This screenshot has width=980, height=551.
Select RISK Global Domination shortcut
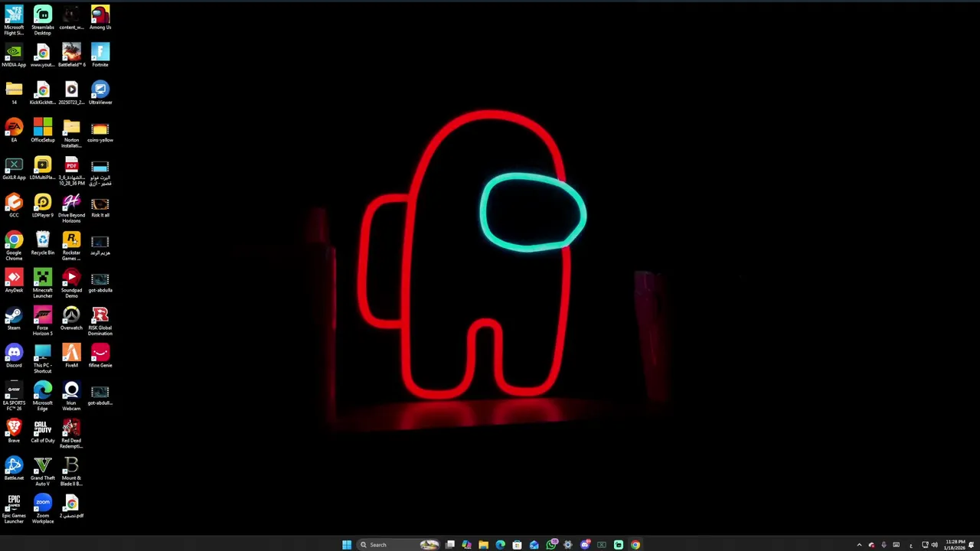tap(100, 321)
